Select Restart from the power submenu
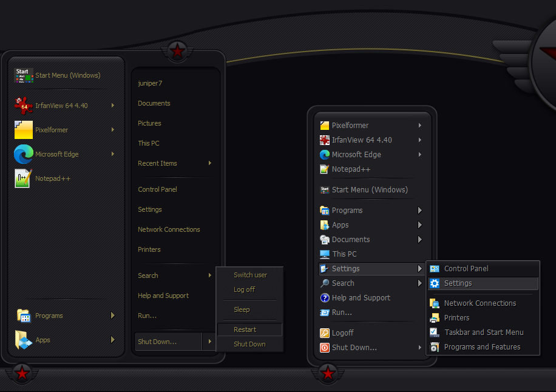The width and height of the screenshot is (556, 392). (x=245, y=329)
